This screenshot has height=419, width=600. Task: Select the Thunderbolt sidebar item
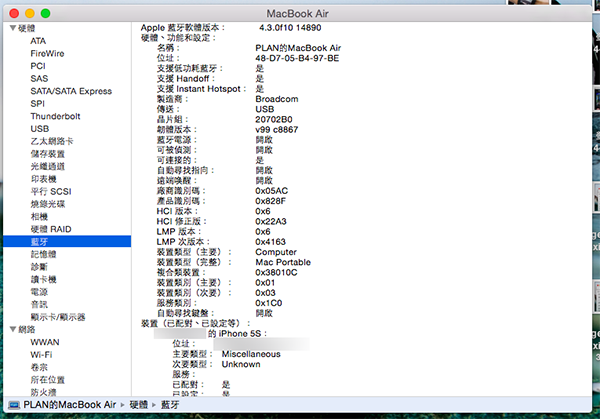55,116
